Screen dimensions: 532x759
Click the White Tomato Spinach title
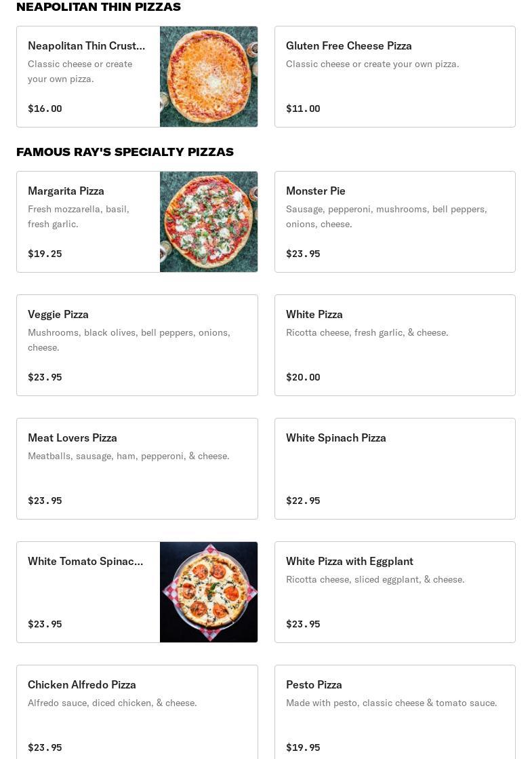coord(85,562)
